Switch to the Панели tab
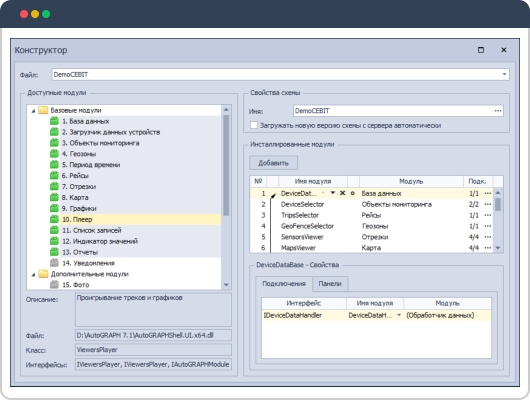Screen dimensions: 530x400 click(330, 284)
